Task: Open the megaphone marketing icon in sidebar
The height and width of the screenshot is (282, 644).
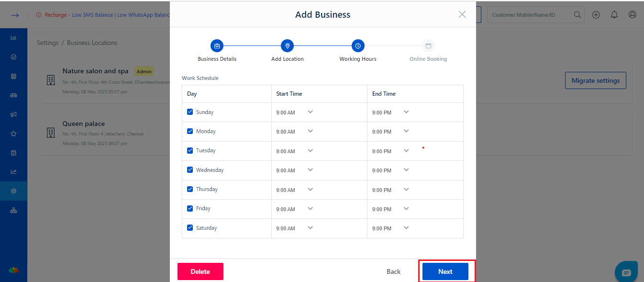Action: (13, 114)
